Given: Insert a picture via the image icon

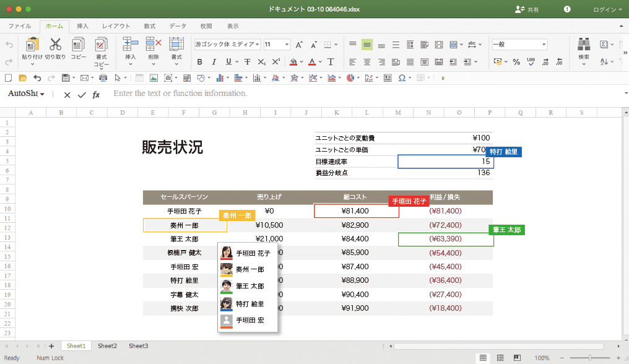Looking at the screenshot, I should click(x=154, y=78).
